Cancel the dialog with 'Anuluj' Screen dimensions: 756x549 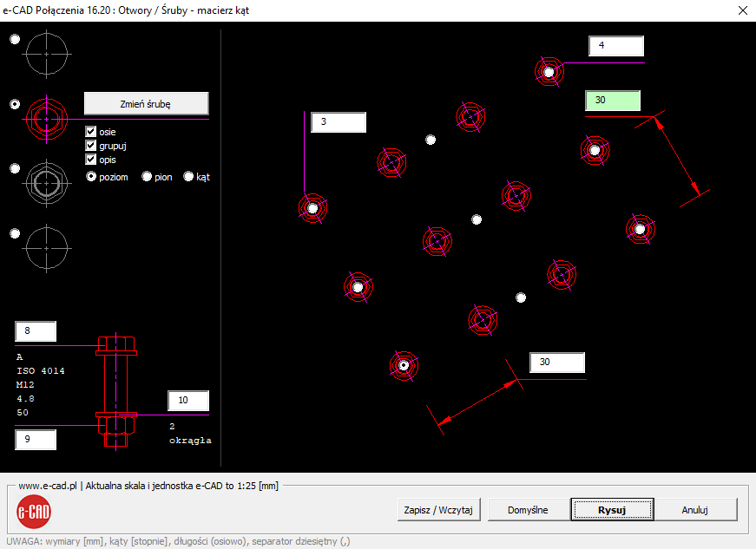coord(694,509)
